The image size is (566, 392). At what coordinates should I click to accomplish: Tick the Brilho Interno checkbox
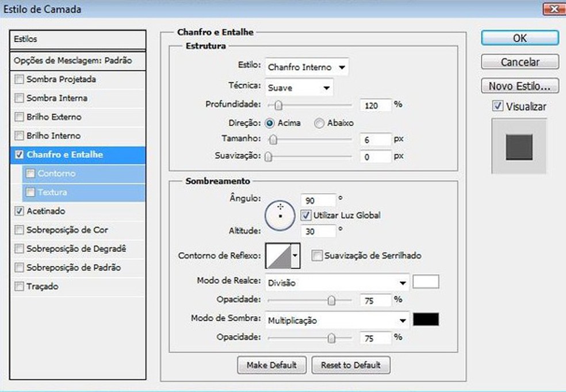tap(19, 136)
